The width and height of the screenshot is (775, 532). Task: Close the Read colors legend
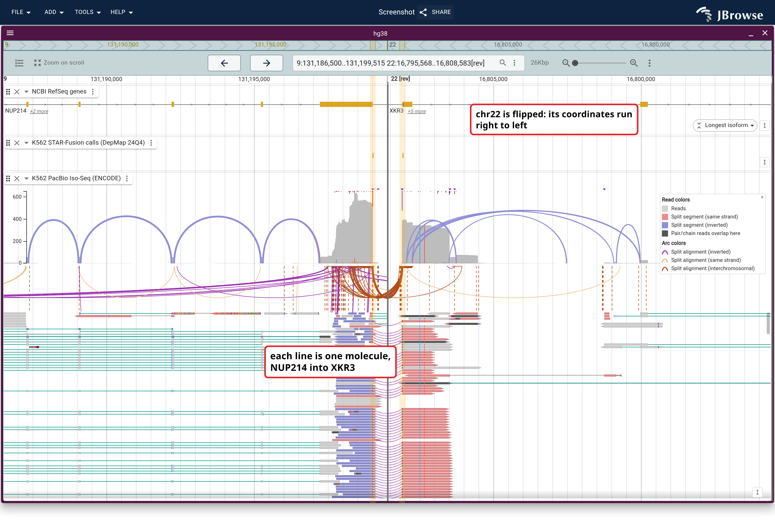762,197
